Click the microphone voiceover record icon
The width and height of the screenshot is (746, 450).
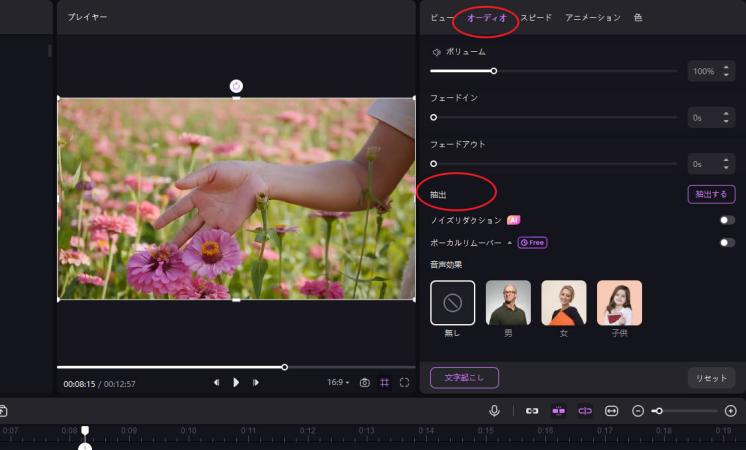494,411
